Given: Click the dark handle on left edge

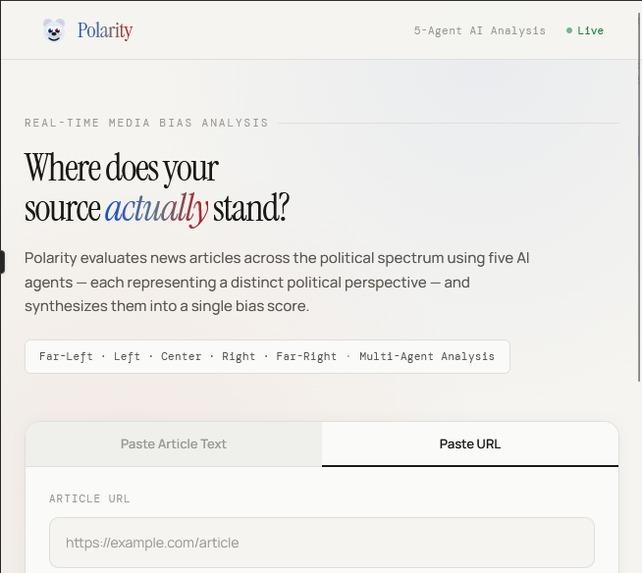Looking at the screenshot, I should tap(2, 262).
